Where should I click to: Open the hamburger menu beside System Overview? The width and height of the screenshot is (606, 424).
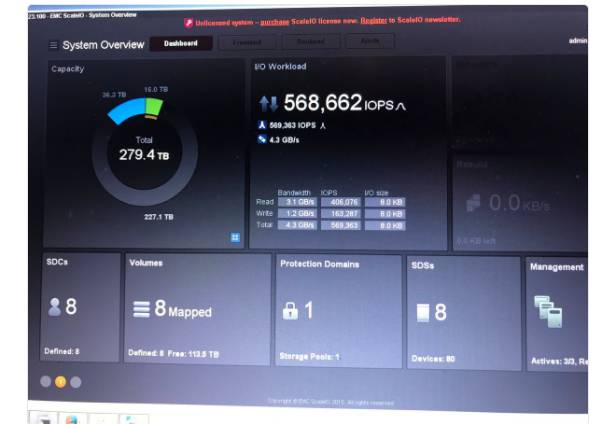click(53, 45)
